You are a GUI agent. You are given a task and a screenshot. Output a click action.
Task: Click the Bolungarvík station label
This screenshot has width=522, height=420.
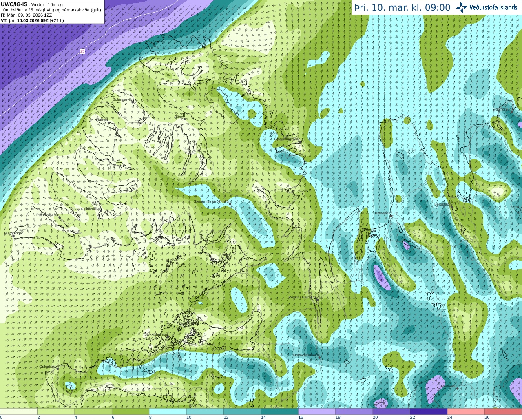(x=122, y=99)
